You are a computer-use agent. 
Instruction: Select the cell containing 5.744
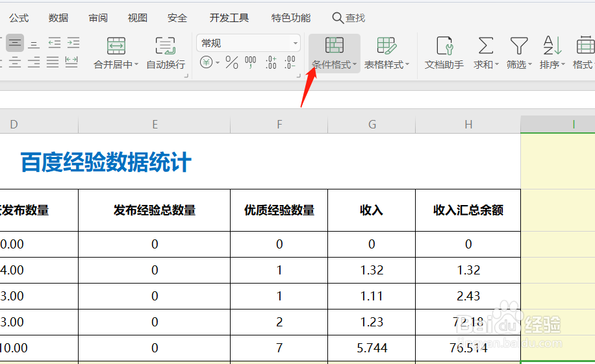(372, 348)
